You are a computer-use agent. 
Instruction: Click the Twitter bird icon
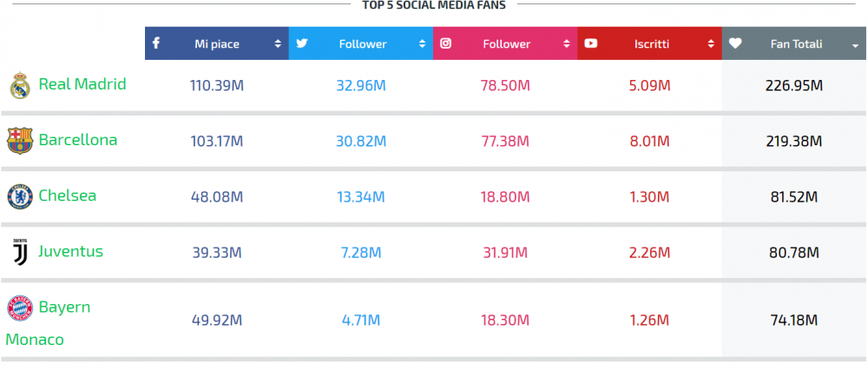[x=302, y=43]
